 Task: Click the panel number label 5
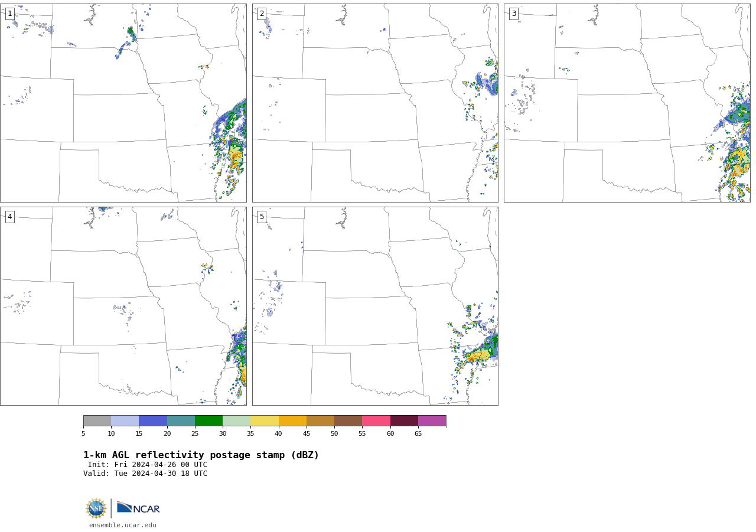(x=262, y=217)
